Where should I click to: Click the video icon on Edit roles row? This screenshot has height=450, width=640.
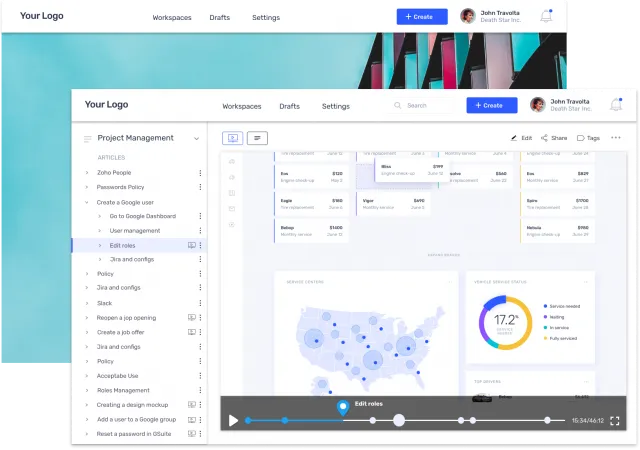[x=191, y=245]
